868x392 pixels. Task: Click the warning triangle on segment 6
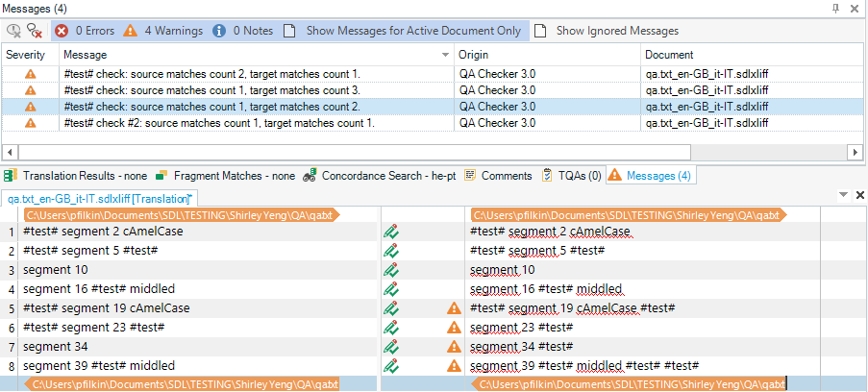454,328
